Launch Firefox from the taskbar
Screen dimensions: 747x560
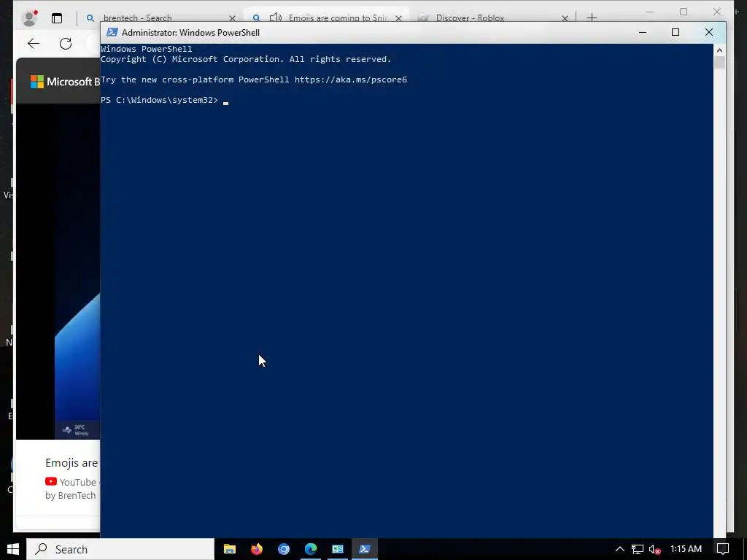(257, 549)
